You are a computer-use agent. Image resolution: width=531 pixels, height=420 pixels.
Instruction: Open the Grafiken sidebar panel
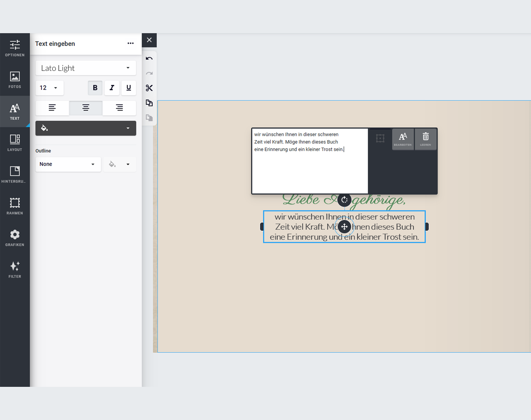[15, 238]
